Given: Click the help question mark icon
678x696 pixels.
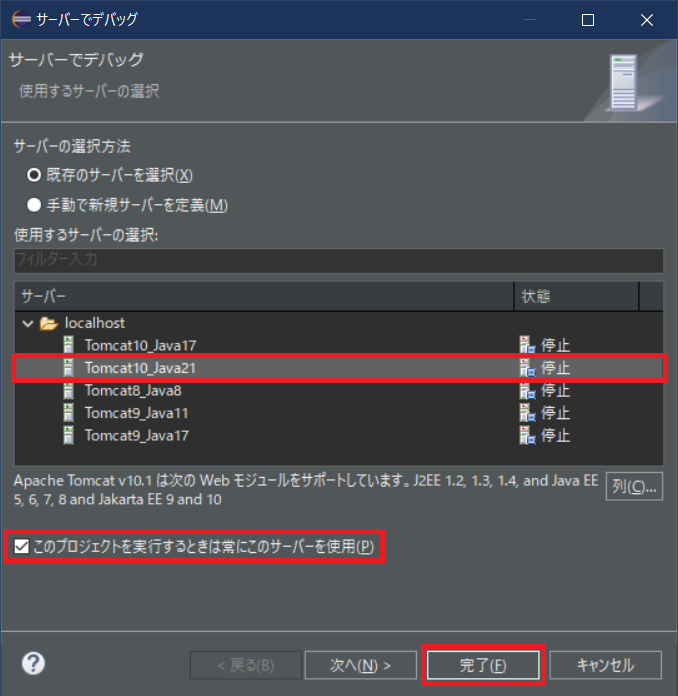Looking at the screenshot, I should coord(33,663).
